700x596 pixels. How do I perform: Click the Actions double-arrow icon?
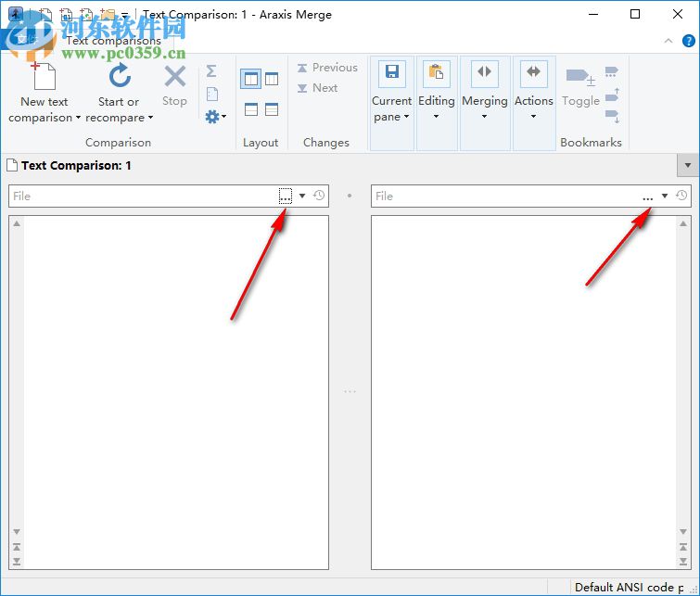pos(533,72)
